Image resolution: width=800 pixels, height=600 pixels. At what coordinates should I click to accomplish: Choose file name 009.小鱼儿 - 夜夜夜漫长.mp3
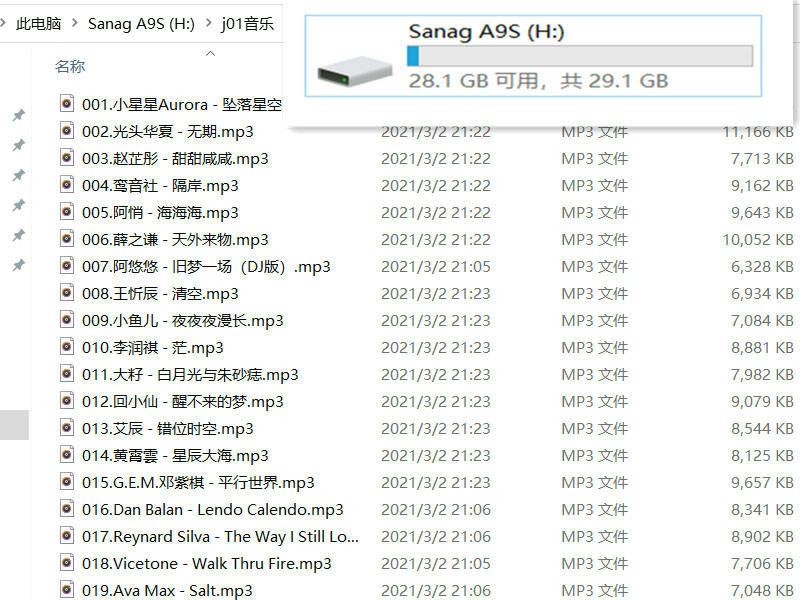(x=183, y=321)
